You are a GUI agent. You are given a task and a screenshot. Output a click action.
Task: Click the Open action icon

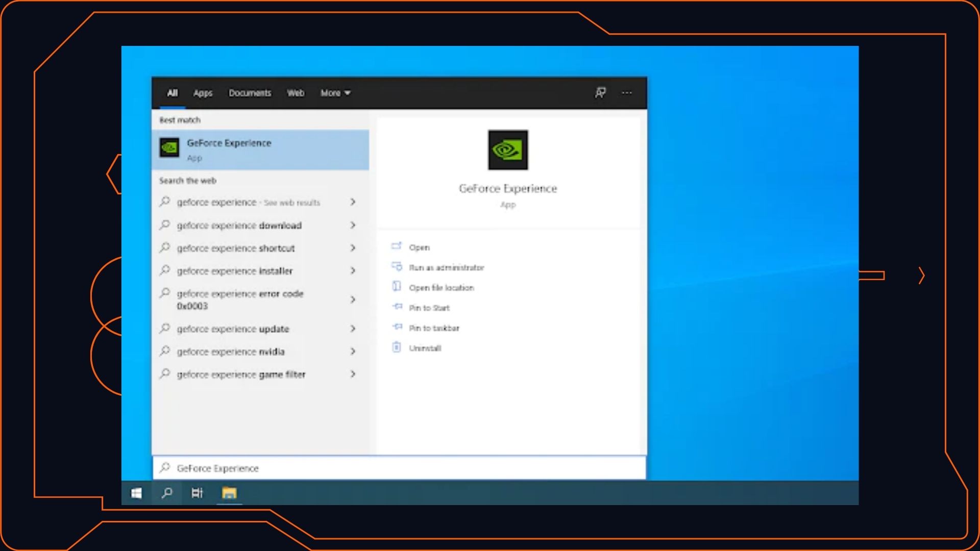[397, 246]
